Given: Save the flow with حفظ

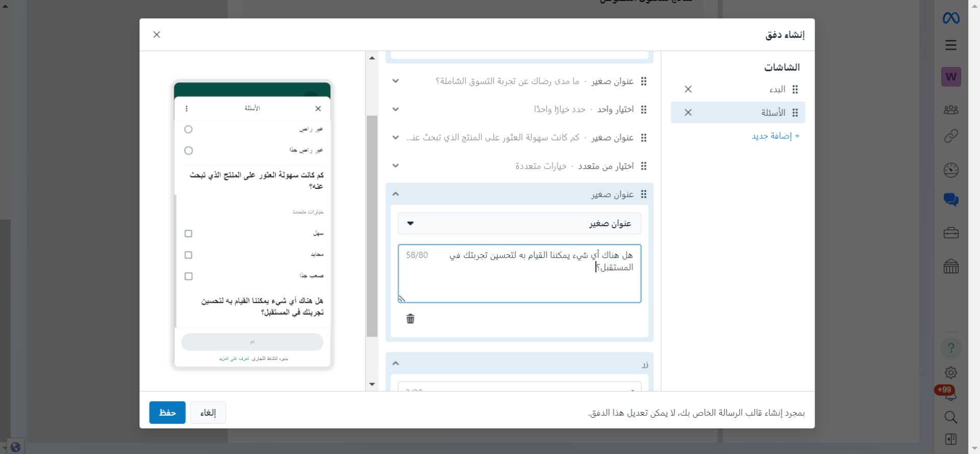Looking at the screenshot, I should tap(167, 413).
